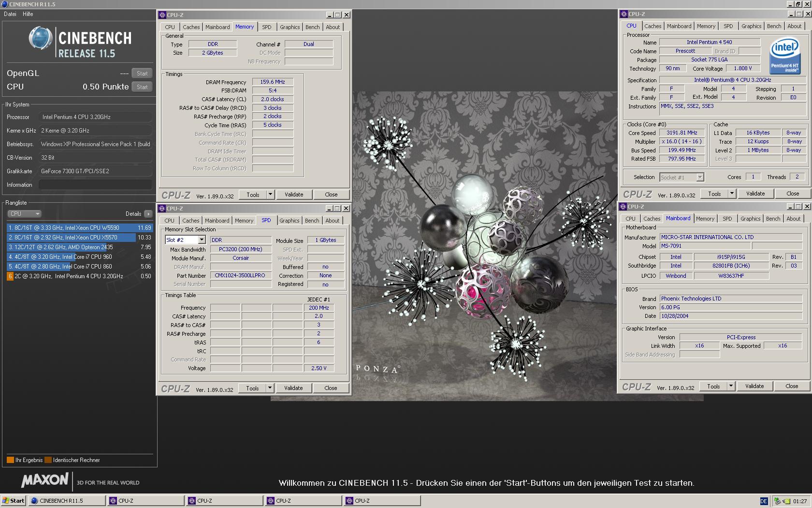The image size is (812, 508).
Task: Click the NVIDIA tray icon
Action: coord(786,501)
